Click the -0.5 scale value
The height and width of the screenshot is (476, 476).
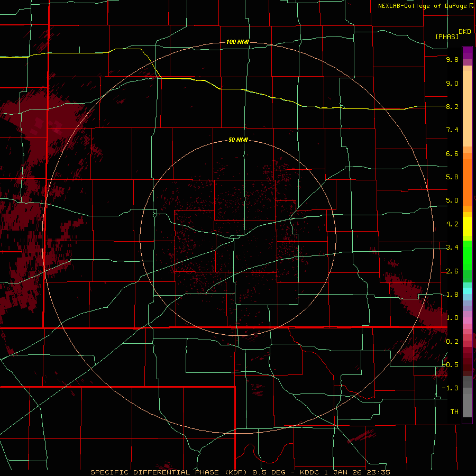451,365
